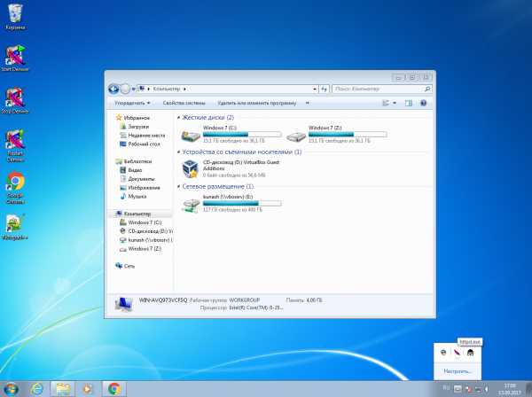The height and width of the screenshot is (397, 532).
Task: Select the Windows 7 (Z:) drive icon
Action: point(296,136)
